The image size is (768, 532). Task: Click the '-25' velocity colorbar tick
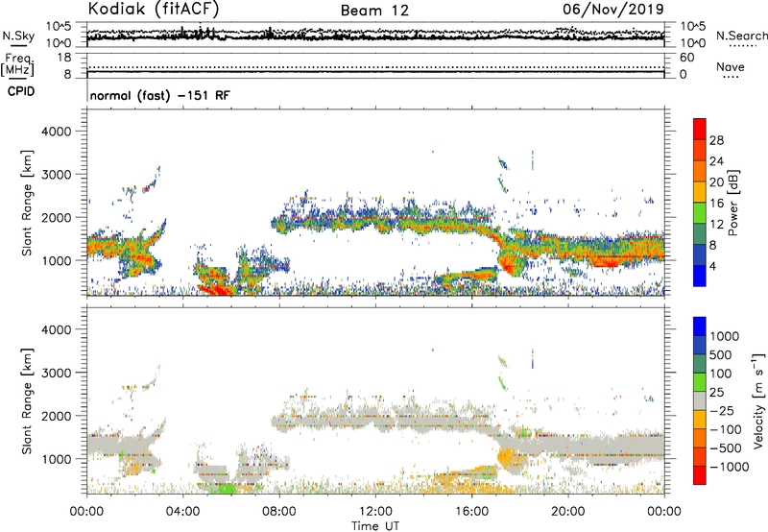pos(722,411)
